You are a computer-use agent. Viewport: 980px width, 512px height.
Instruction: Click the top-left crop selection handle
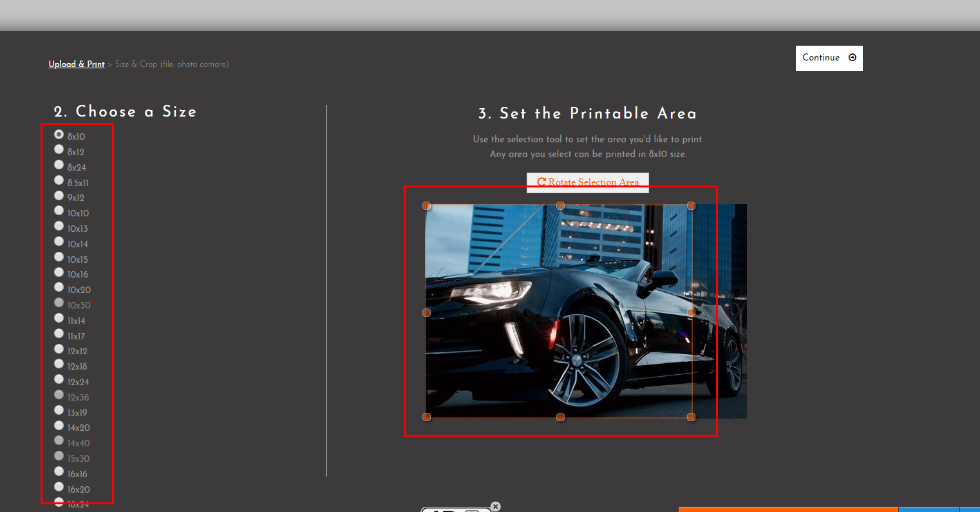click(426, 206)
